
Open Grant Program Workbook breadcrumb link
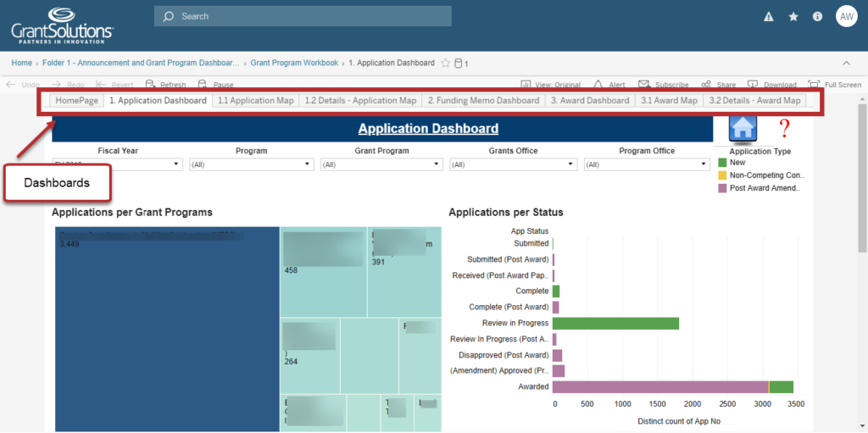tap(293, 63)
